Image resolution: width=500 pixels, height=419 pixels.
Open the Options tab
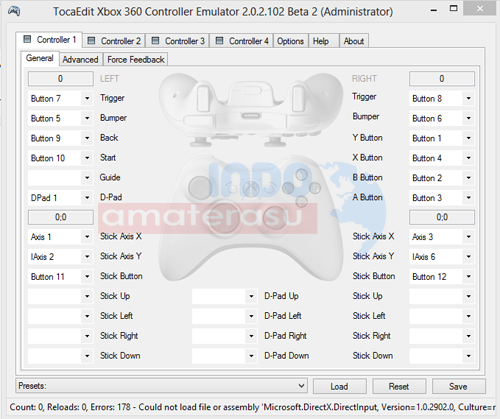(290, 41)
